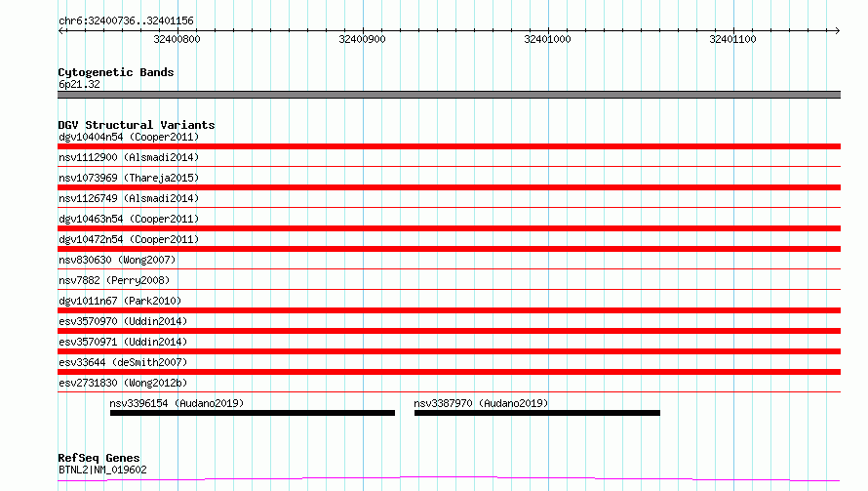
Task: Open variant nsv1126749 (Alsmadi2014)
Action: (x=129, y=198)
